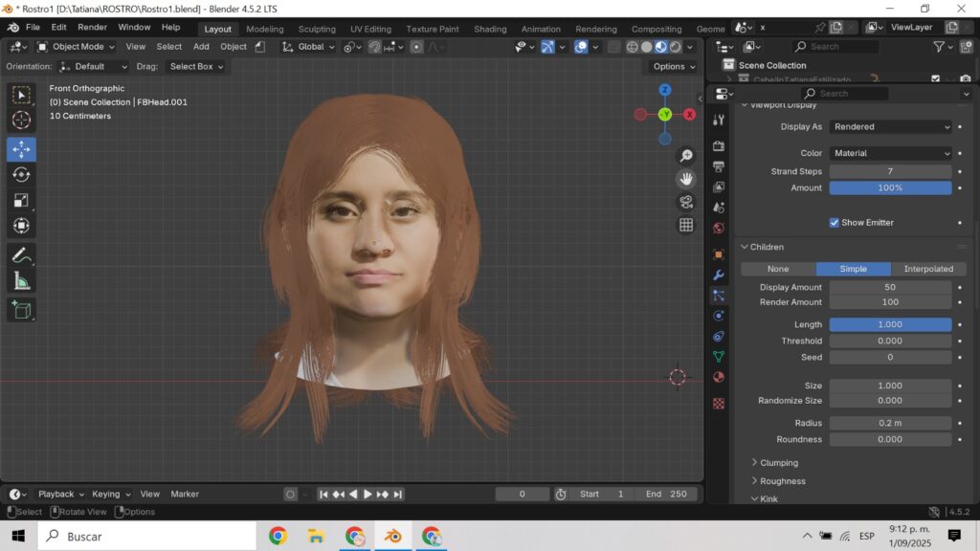
Task: Select the Move tool in the toolbar
Action: (x=22, y=149)
